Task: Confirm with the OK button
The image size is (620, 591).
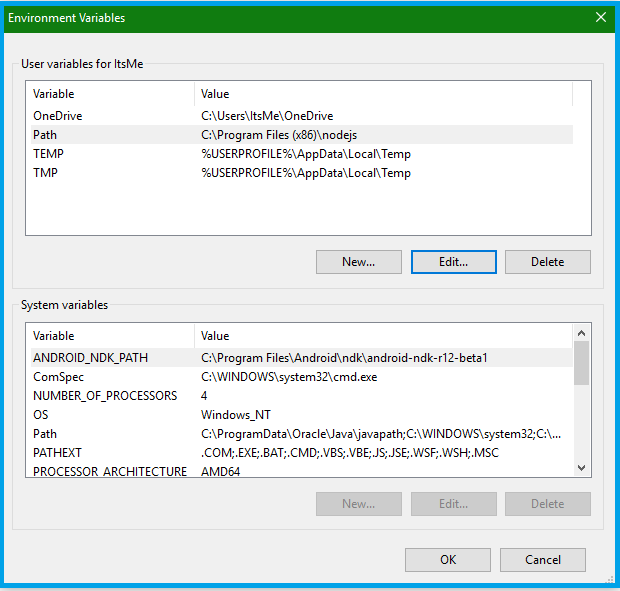Action: 448,560
